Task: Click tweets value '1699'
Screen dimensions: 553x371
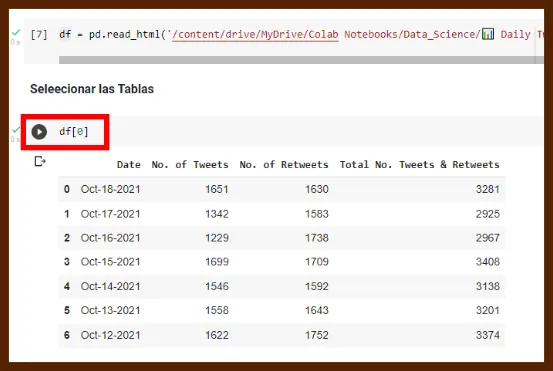Action: tap(217, 262)
